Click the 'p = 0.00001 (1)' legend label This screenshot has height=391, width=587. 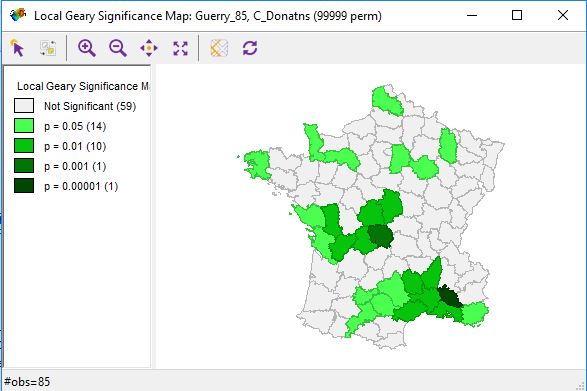coord(81,186)
